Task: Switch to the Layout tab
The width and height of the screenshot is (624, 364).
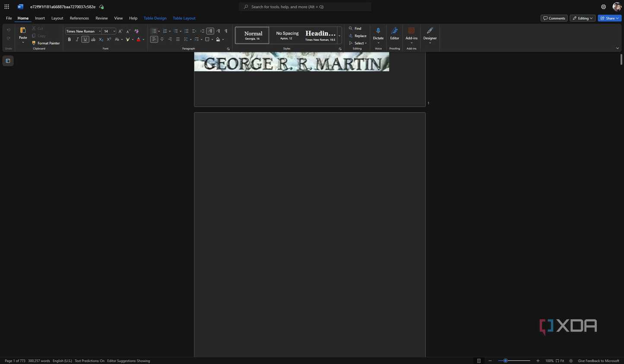Action: (57, 18)
